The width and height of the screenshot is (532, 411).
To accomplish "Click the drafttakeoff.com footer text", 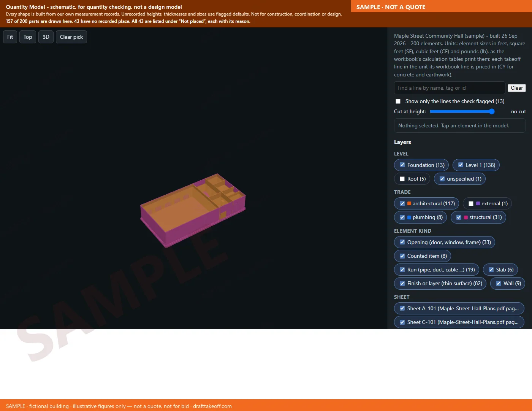I will [x=212, y=406].
